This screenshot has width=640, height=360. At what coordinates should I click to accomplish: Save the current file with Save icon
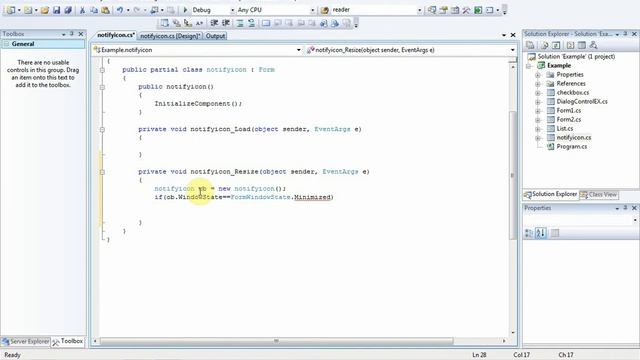(x=56, y=10)
